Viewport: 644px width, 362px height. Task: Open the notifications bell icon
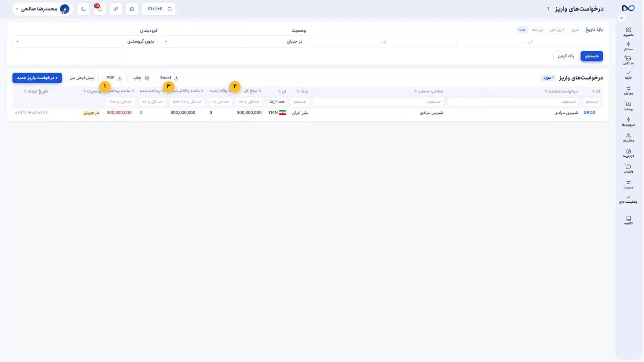click(99, 9)
